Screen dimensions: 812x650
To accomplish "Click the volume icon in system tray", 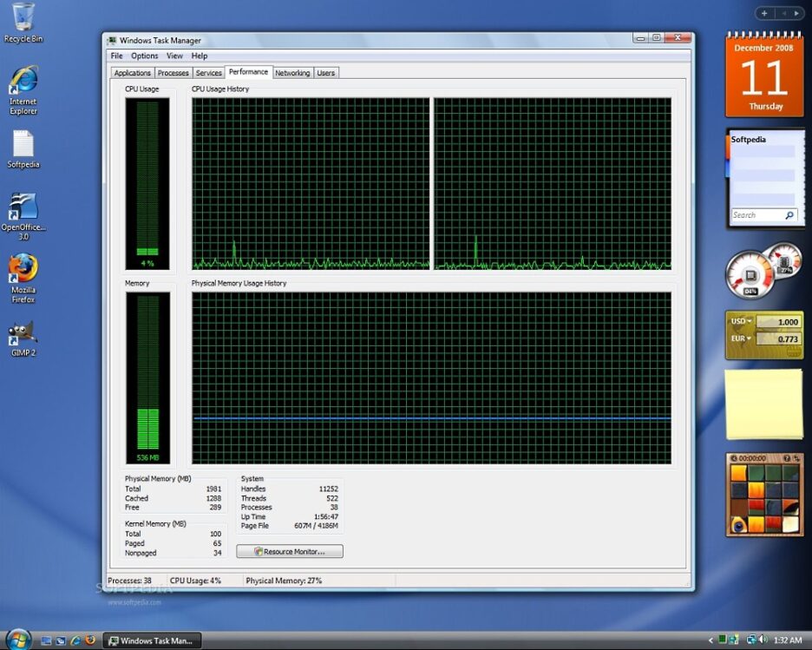I will 763,640.
